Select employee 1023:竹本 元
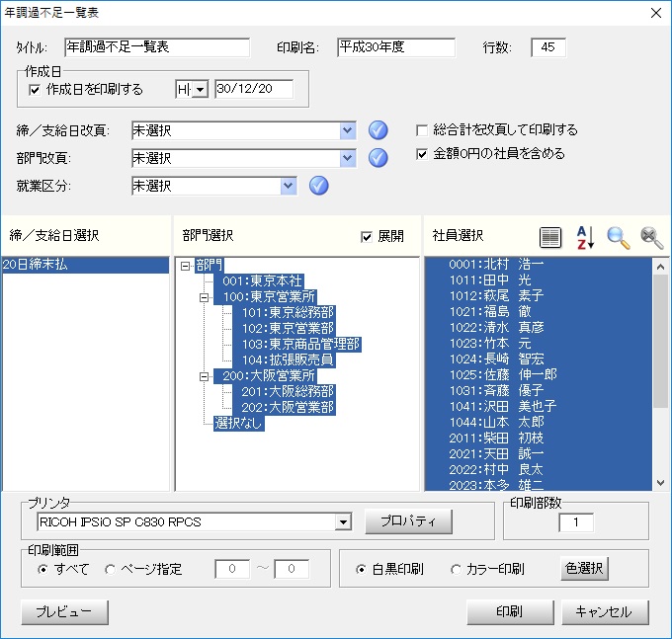 pos(539,344)
